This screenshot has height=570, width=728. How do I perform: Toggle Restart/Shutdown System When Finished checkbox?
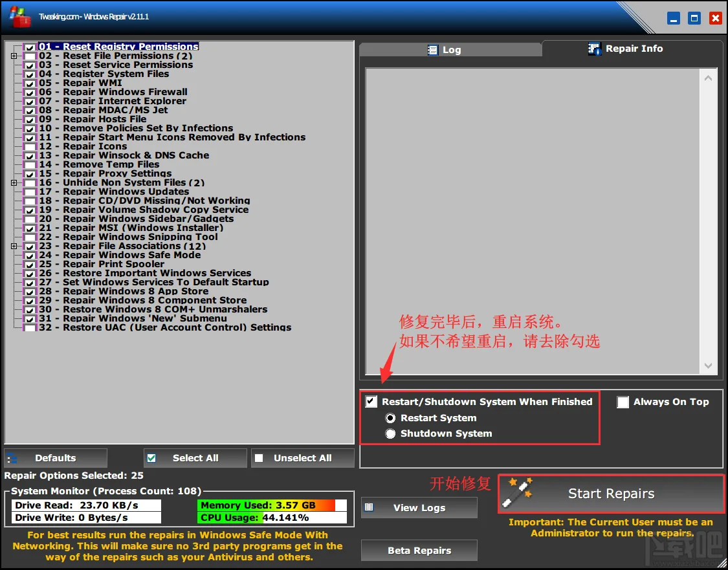coord(371,402)
